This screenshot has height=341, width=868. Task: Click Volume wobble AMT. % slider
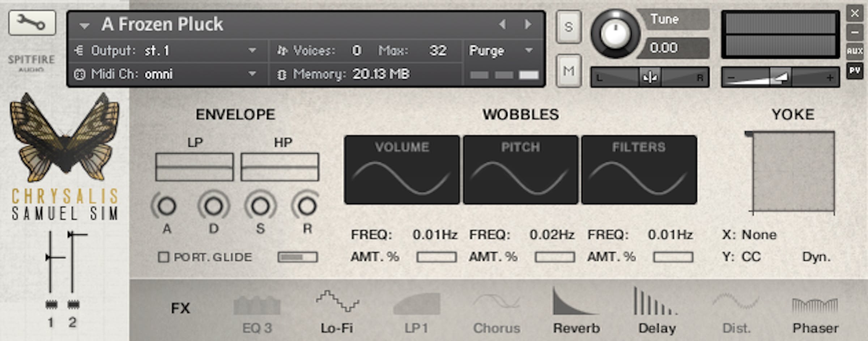[x=437, y=257]
